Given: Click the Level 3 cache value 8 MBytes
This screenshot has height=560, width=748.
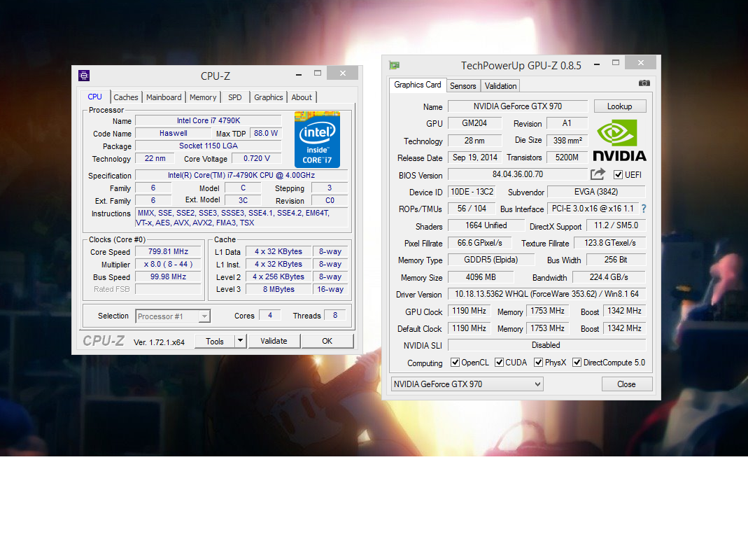Looking at the screenshot, I should tap(278, 289).
